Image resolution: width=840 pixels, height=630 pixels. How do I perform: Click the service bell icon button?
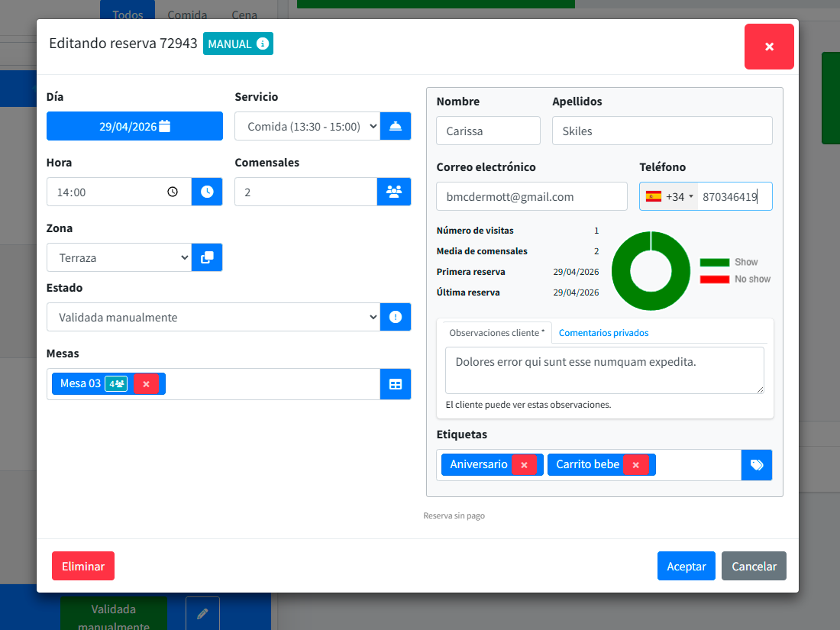[x=396, y=127]
